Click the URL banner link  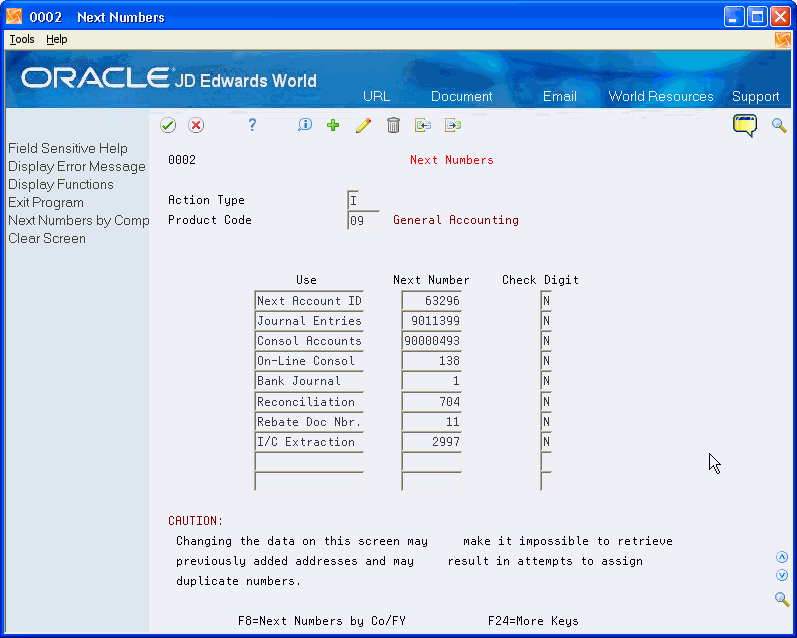[376, 96]
